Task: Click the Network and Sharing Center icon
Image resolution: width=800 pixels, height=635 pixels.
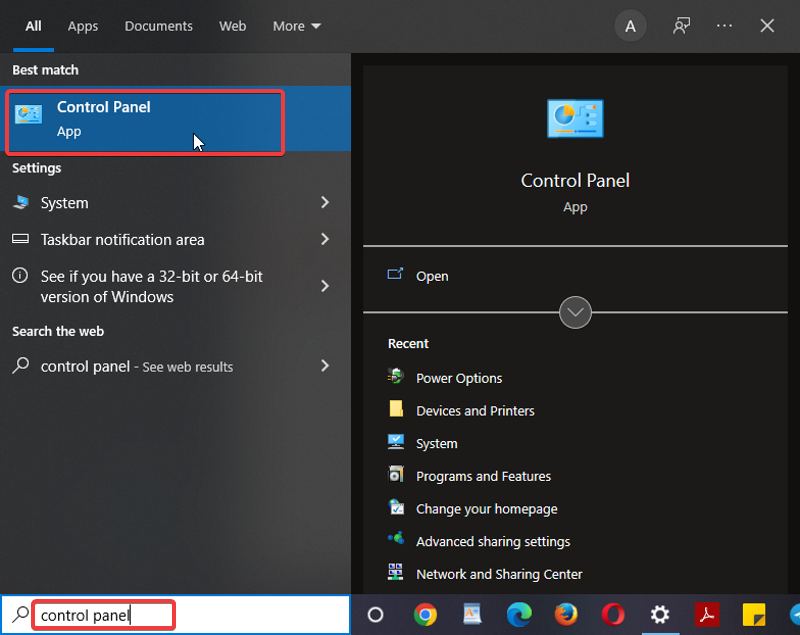Action: tap(395, 572)
